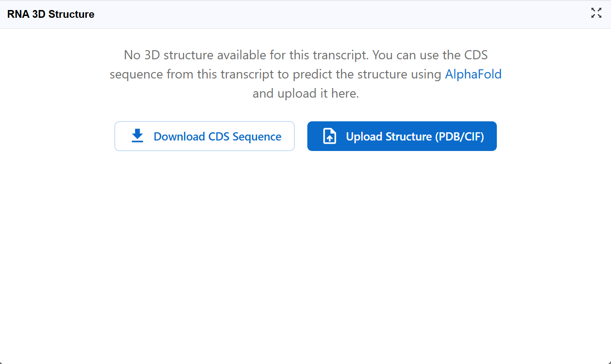Expand the RNA 3D Structure panel to fullscreen
The height and width of the screenshot is (364, 611).
click(596, 13)
